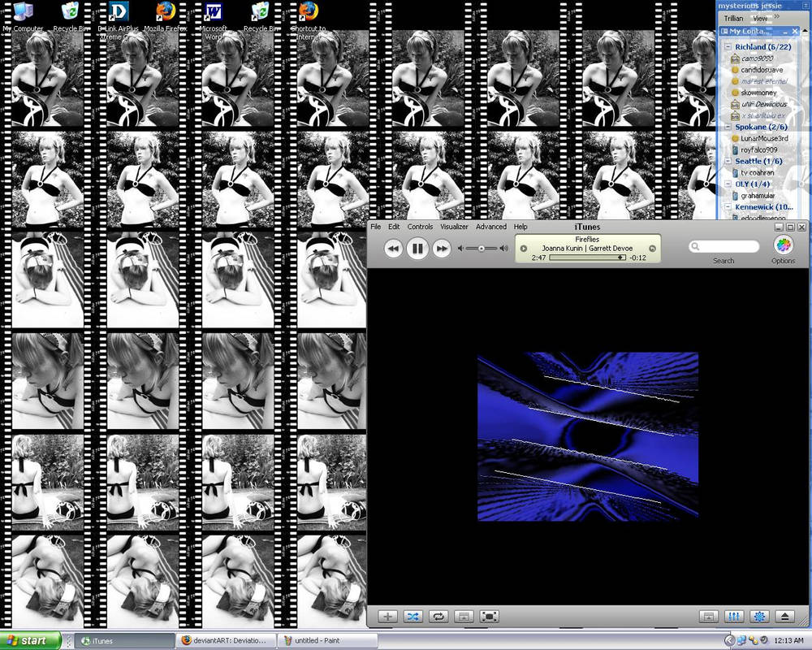Select contact skowmoney in Trillian
The width and height of the screenshot is (812, 650).
pos(758,93)
